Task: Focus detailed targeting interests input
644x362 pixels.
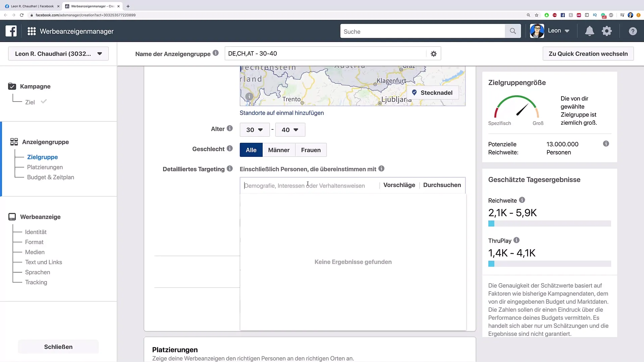Action: tap(310, 185)
